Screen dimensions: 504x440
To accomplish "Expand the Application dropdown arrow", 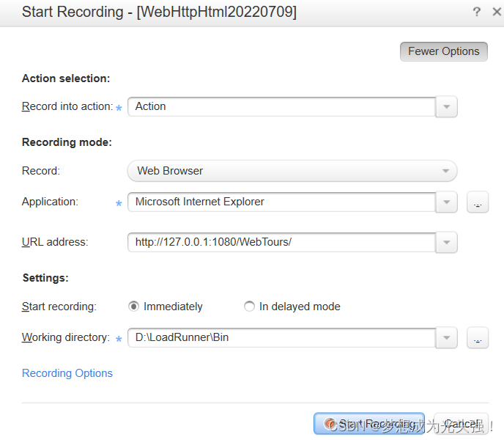I will coord(446,202).
